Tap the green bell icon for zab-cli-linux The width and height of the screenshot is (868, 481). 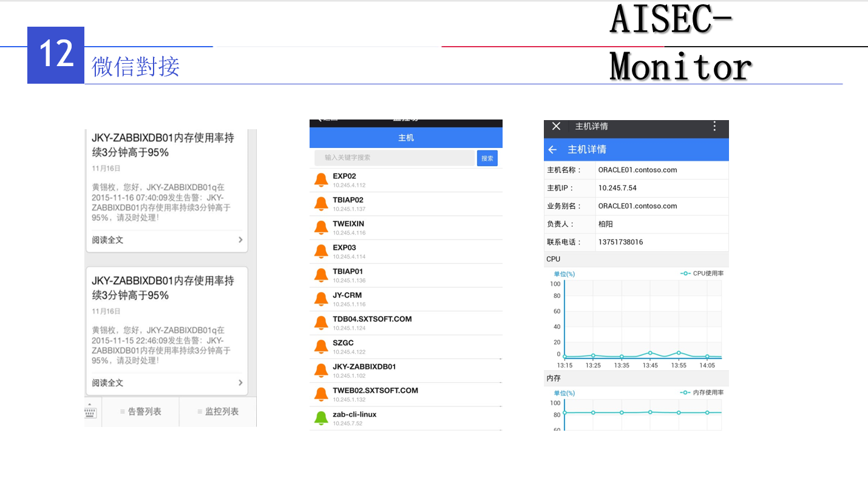pos(321,418)
